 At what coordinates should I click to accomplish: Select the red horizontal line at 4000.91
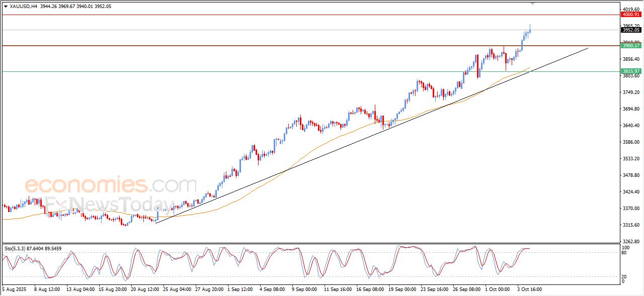click(x=302, y=15)
